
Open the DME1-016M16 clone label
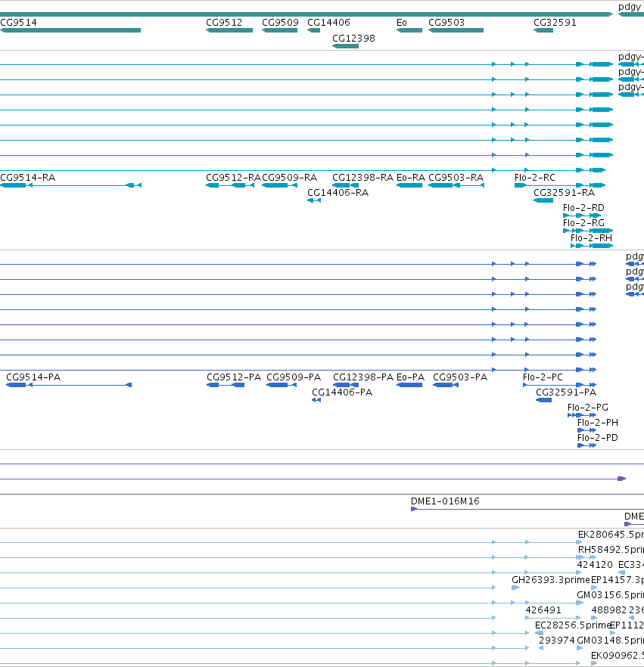(445, 501)
